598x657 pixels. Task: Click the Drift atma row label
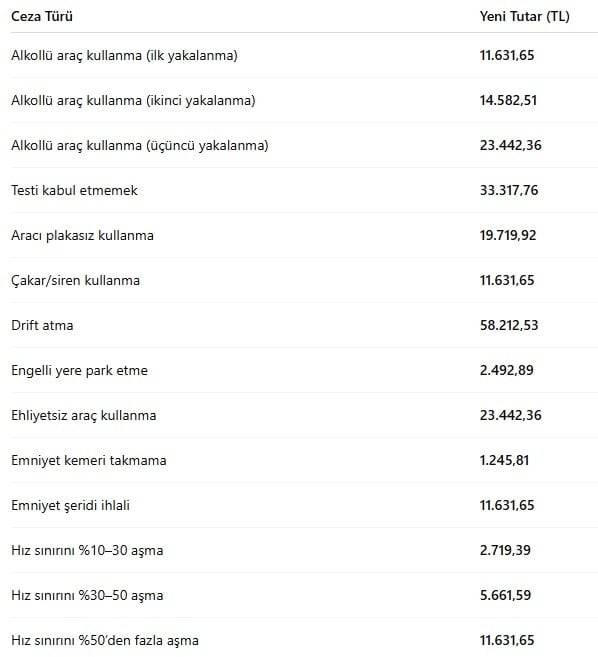(x=42, y=326)
